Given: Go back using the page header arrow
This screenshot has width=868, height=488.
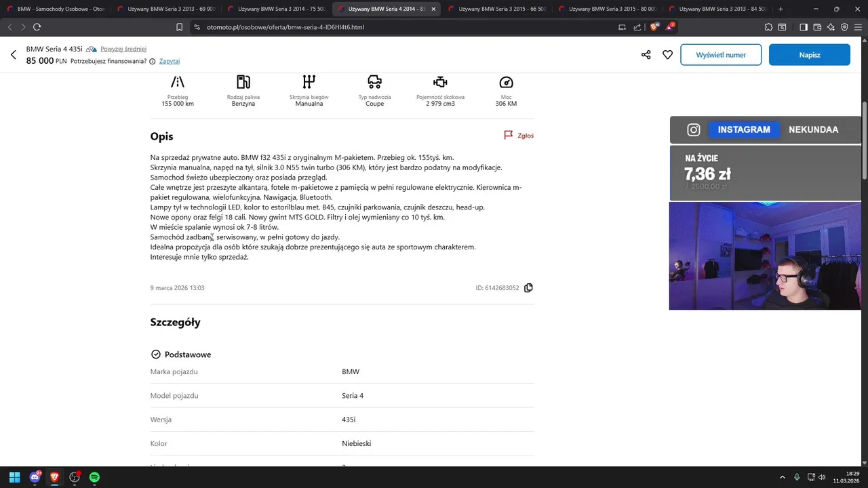Looking at the screenshot, I should click(x=13, y=55).
